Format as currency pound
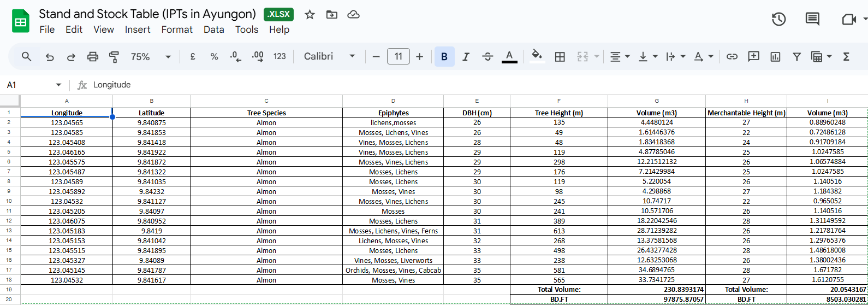The width and height of the screenshot is (868, 305). (x=193, y=56)
